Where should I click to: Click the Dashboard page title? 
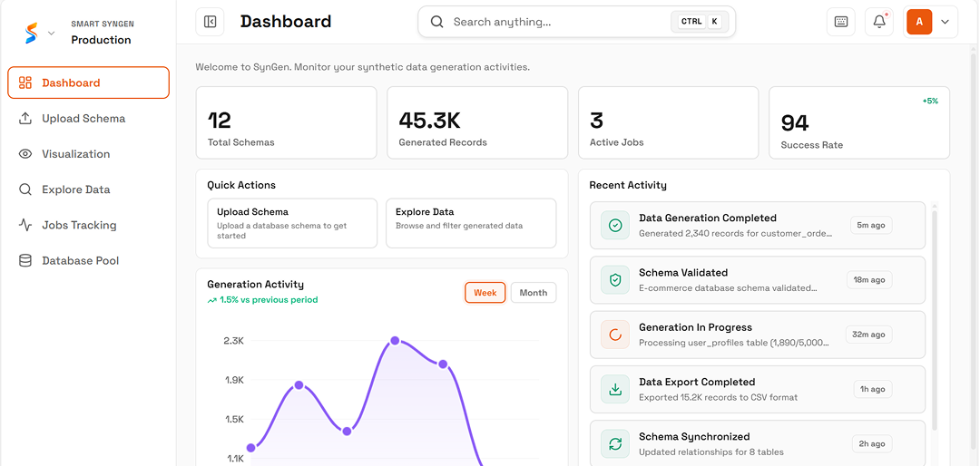286,21
